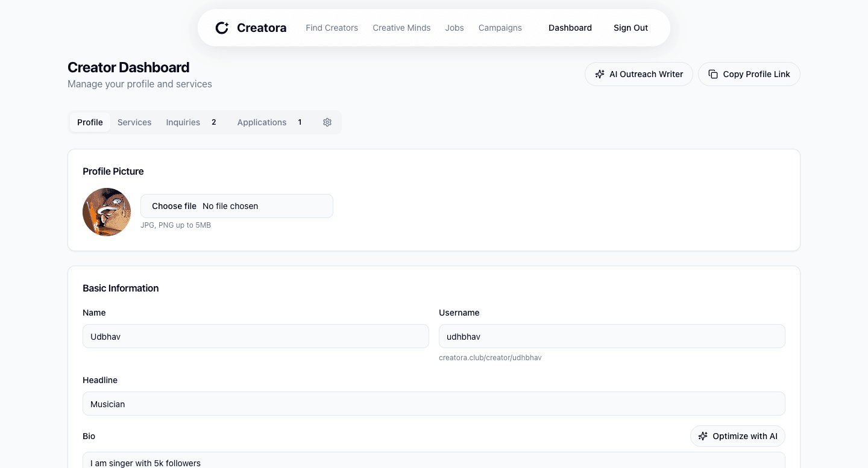
Task: Click the profile picture avatar
Action: pos(107,212)
